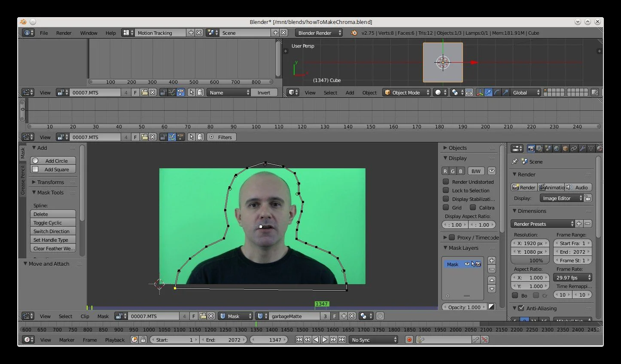Click play forward in timeline controls

(325, 340)
